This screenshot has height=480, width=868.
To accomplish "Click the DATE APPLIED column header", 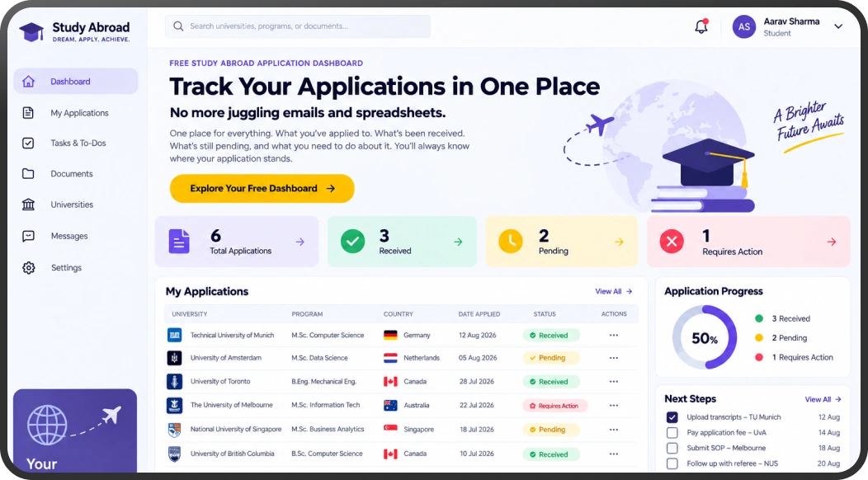I will [479, 314].
